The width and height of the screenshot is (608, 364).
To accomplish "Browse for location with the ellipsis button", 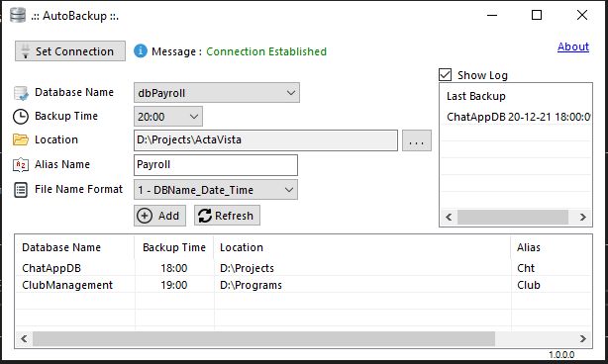I will coord(417,140).
